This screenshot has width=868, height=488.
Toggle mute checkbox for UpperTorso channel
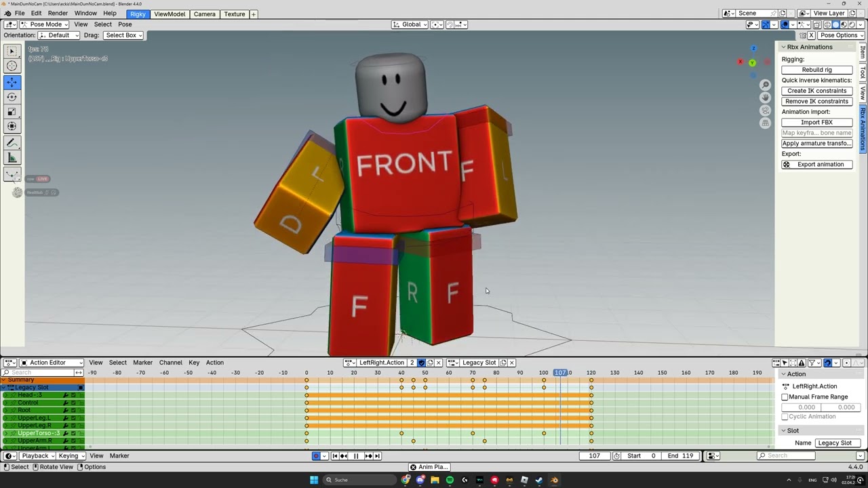[x=73, y=433]
